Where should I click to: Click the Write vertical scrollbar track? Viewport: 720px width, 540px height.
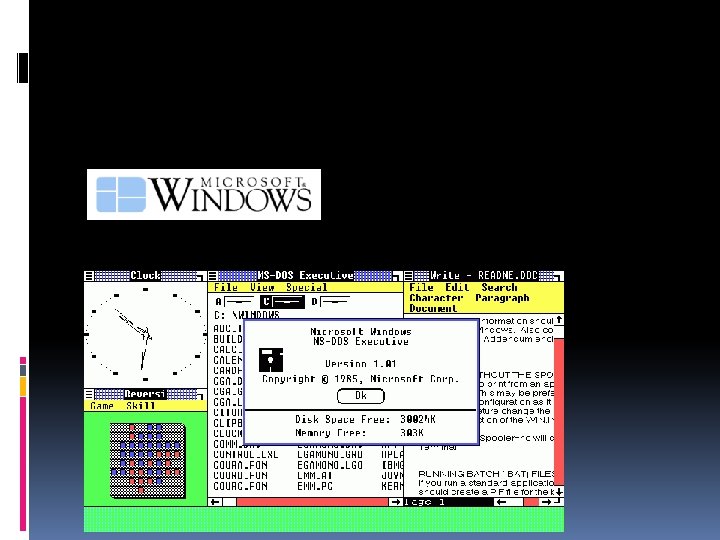(559, 406)
